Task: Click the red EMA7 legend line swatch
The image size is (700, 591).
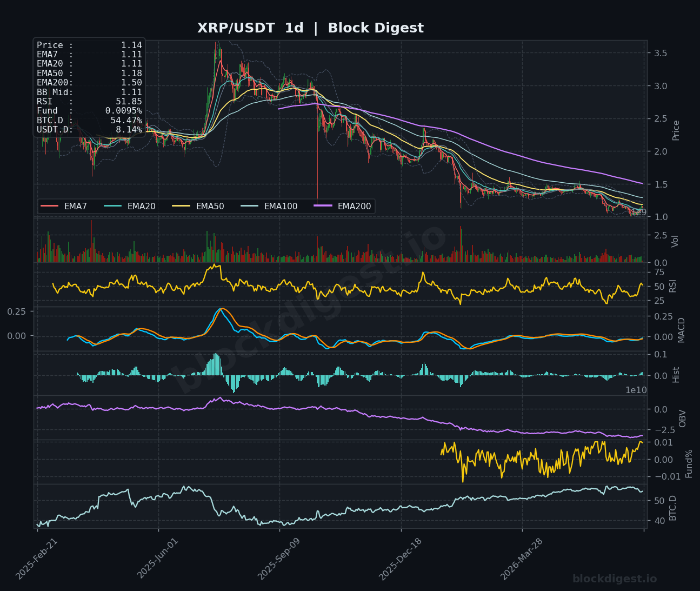Action: [x=49, y=206]
